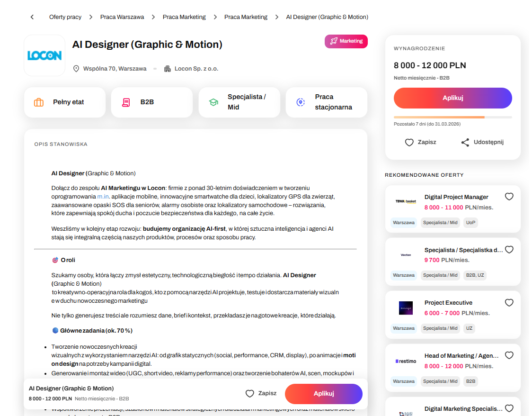
Task: Favorite the Head of Marketing offer
Action: point(509,355)
